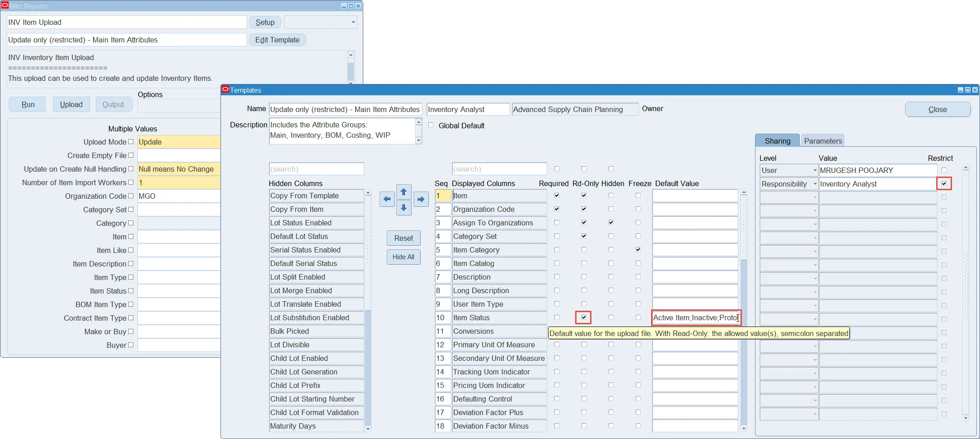Viewport: 980px width, 439px height.
Task: Toggle the header Rd-Only select-all checkbox
Action: (x=584, y=168)
